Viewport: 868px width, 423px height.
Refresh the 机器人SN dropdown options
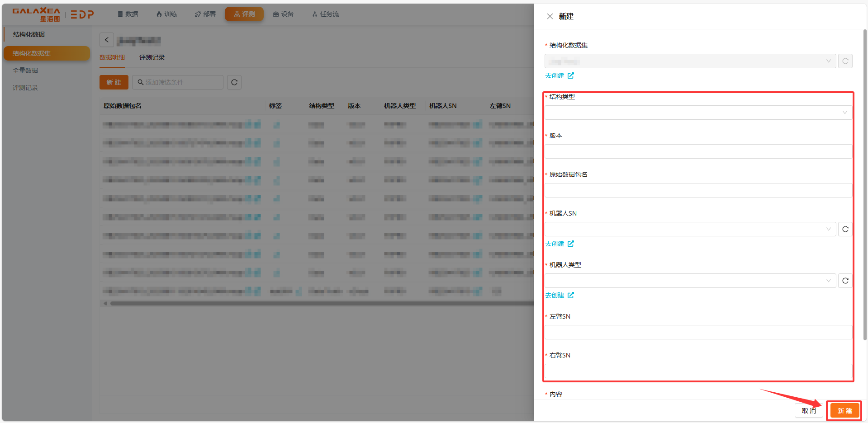845,229
